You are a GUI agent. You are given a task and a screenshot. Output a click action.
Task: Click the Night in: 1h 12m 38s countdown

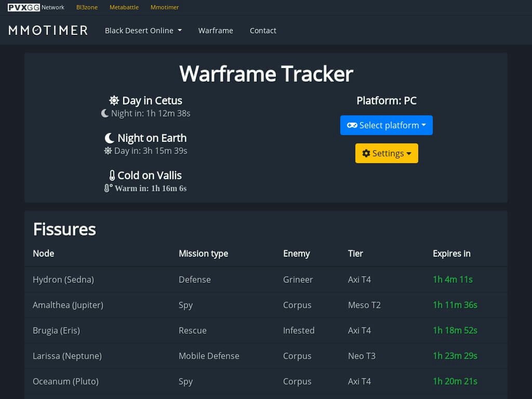151,113
